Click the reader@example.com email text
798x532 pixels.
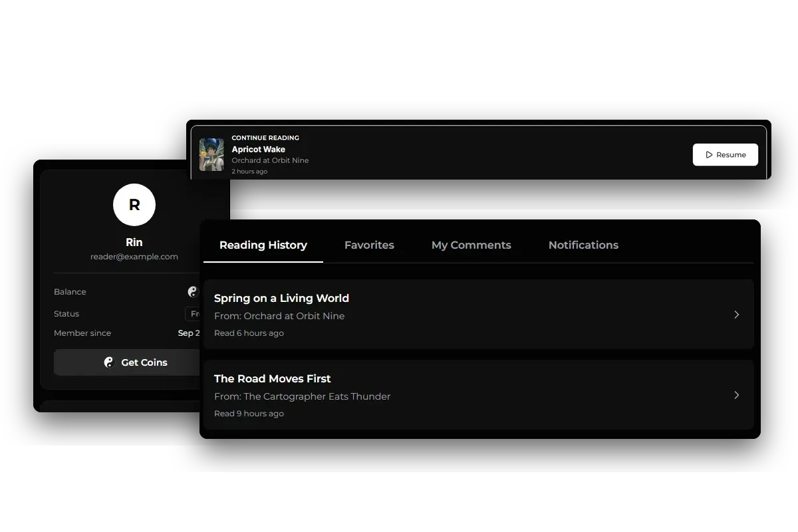(134, 257)
